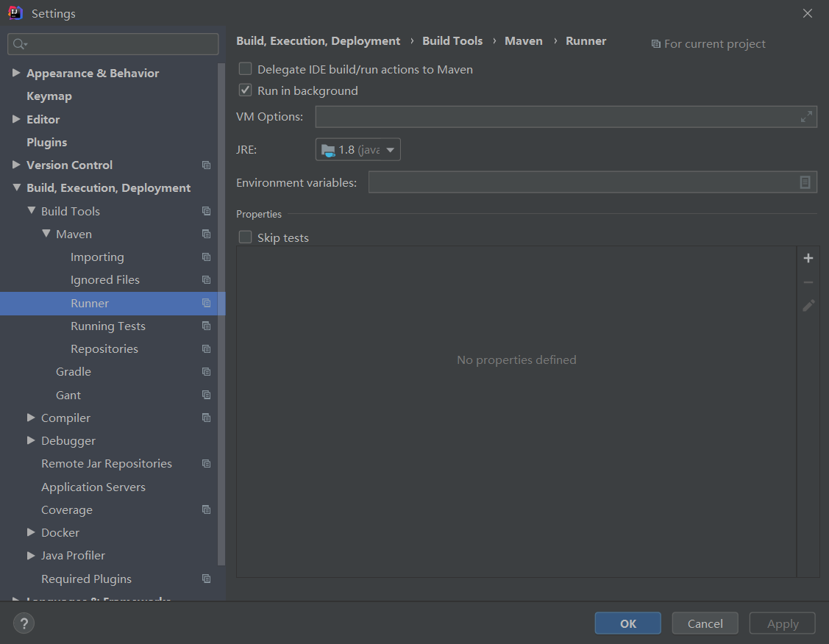
Task: Click project-level icon beside Importing
Action: coord(206,257)
